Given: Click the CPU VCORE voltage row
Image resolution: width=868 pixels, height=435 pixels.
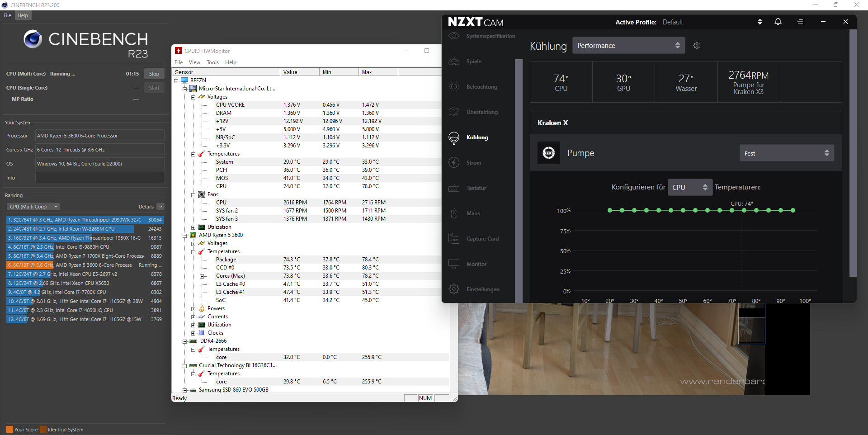Looking at the screenshot, I should (x=310, y=105).
